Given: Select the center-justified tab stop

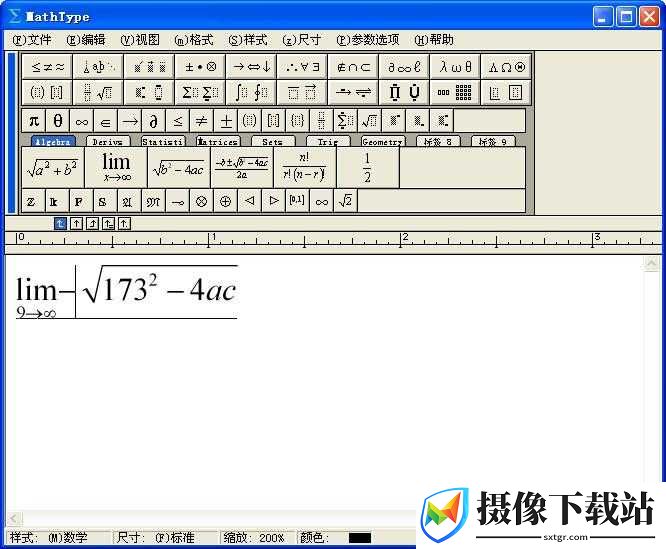Looking at the screenshot, I should pos(76,223).
